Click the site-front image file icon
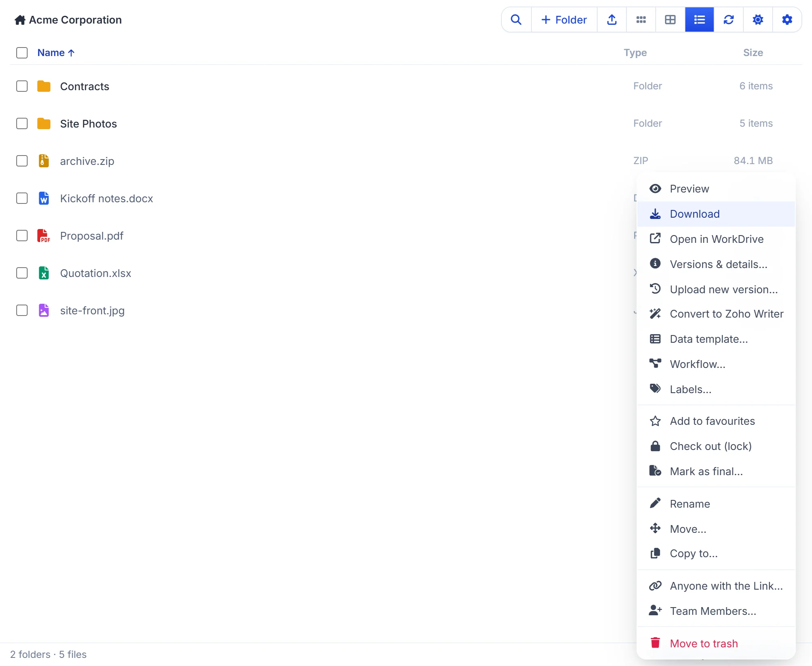This screenshot has width=812, height=666. click(x=44, y=310)
